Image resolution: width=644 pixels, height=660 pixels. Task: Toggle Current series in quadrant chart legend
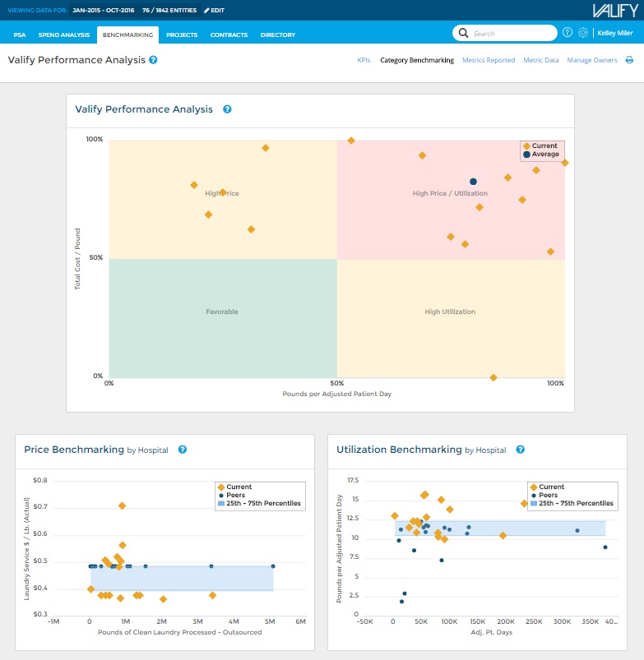click(x=540, y=145)
